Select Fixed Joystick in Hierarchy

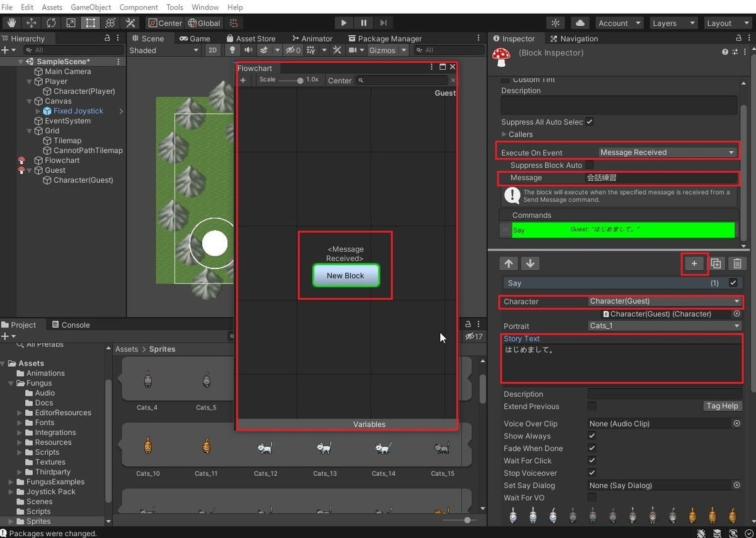click(x=78, y=111)
